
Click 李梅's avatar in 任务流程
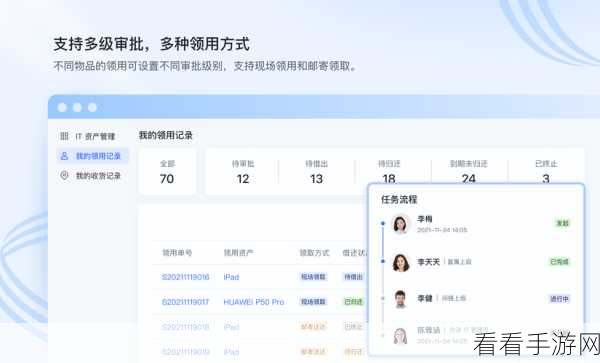pos(400,224)
